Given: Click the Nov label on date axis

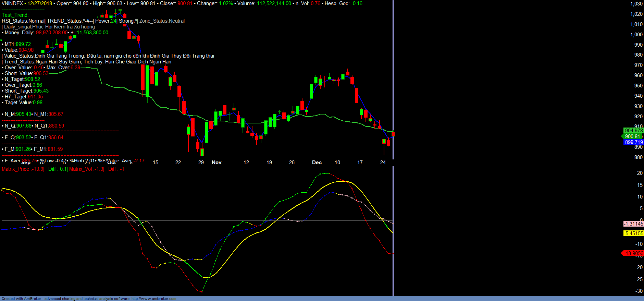Looking at the screenshot, I should [216, 162].
